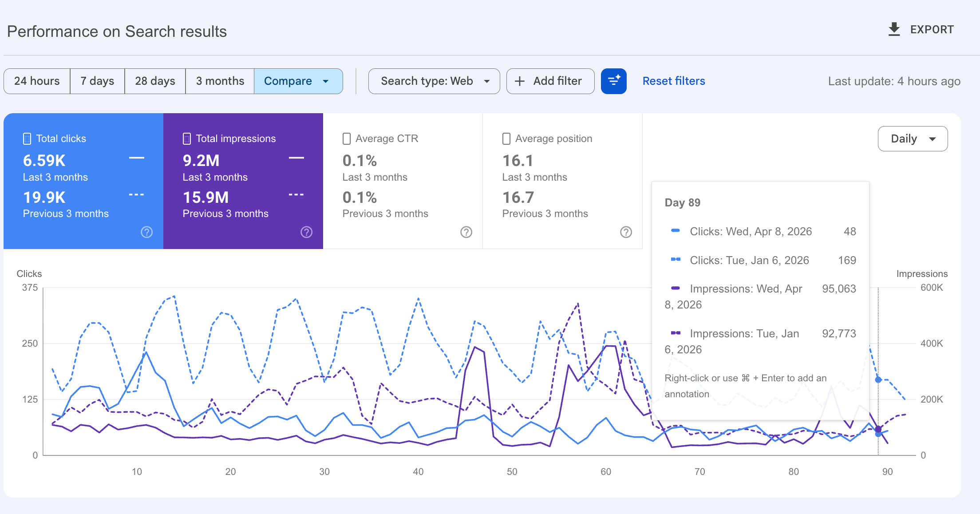This screenshot has width=980, height=514.
Task: Enable the Average position checkbox
Action: click(x=506, y=139)
